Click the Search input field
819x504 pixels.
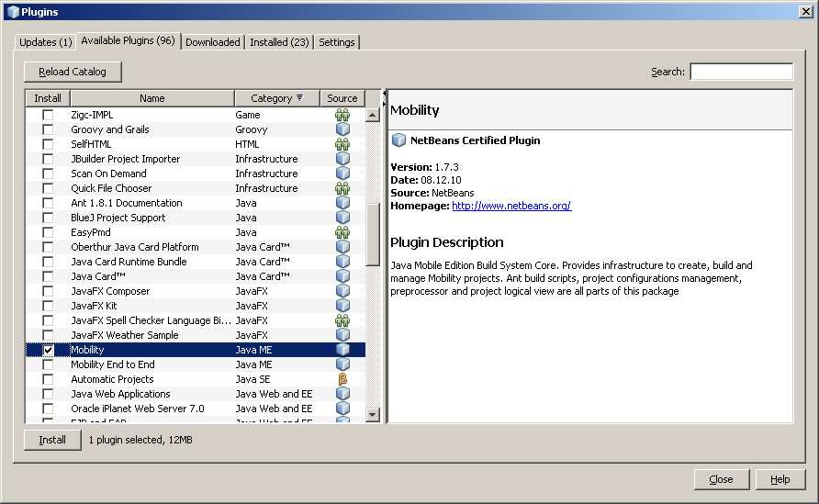741,72
